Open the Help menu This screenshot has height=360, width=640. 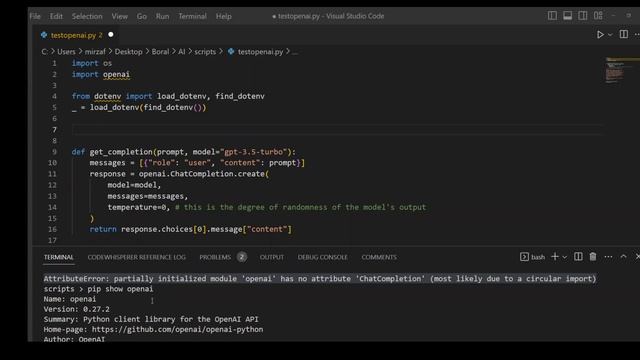(223, 16)
